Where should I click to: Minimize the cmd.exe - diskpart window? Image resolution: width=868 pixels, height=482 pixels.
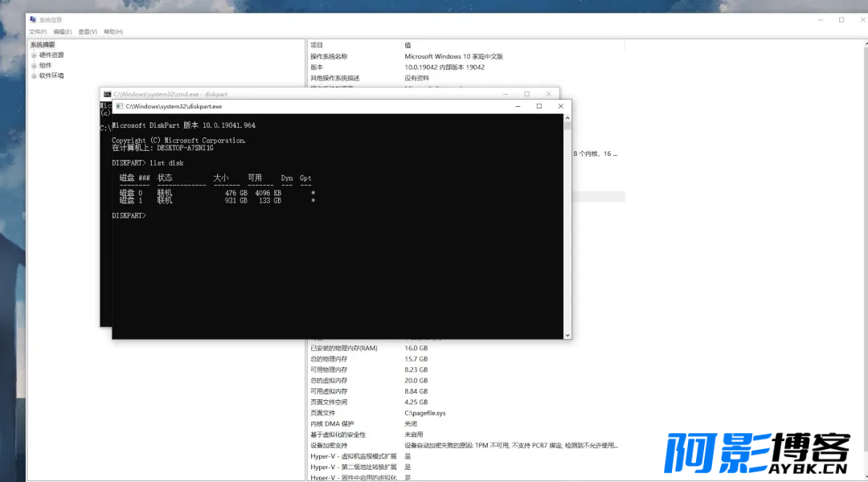coord(506,94)
